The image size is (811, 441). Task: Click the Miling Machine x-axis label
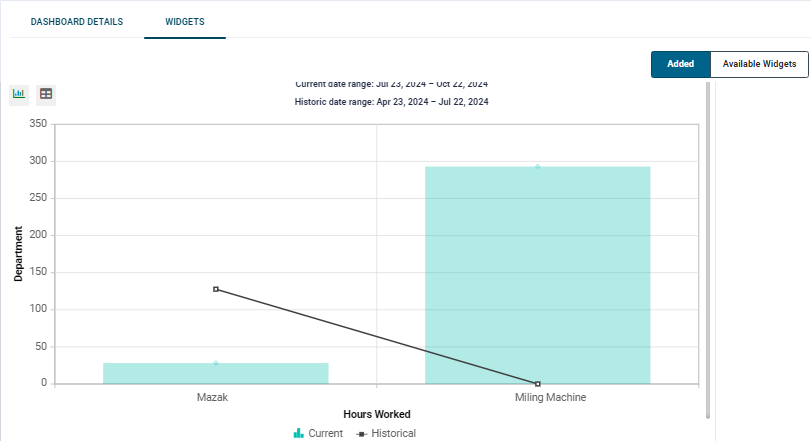click(550, 397)
